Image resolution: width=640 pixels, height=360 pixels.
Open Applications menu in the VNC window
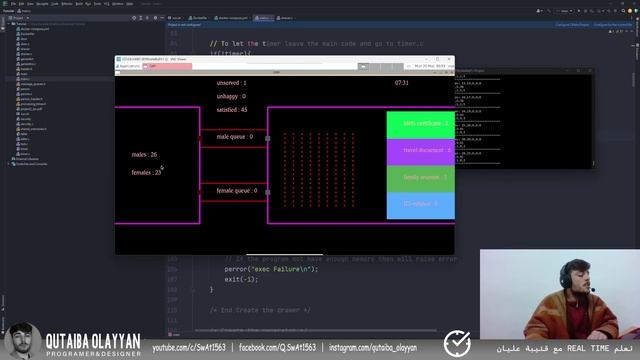pyautogui.click(x=129, y=66)
